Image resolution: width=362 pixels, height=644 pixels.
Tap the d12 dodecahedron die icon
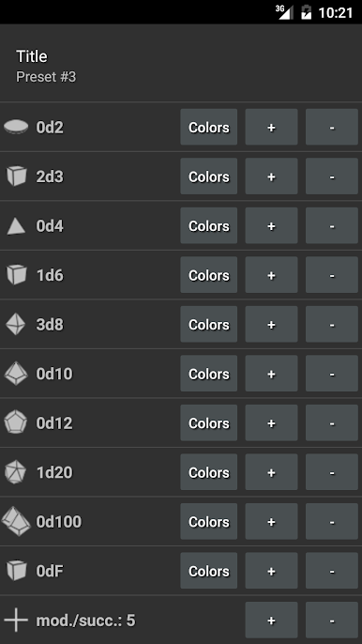coord(16,422)
